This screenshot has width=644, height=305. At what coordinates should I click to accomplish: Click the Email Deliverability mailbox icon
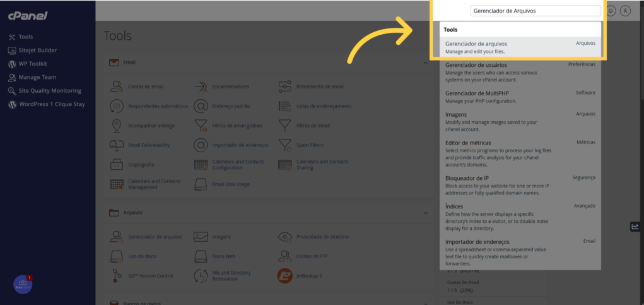click(x=117, y=145)
